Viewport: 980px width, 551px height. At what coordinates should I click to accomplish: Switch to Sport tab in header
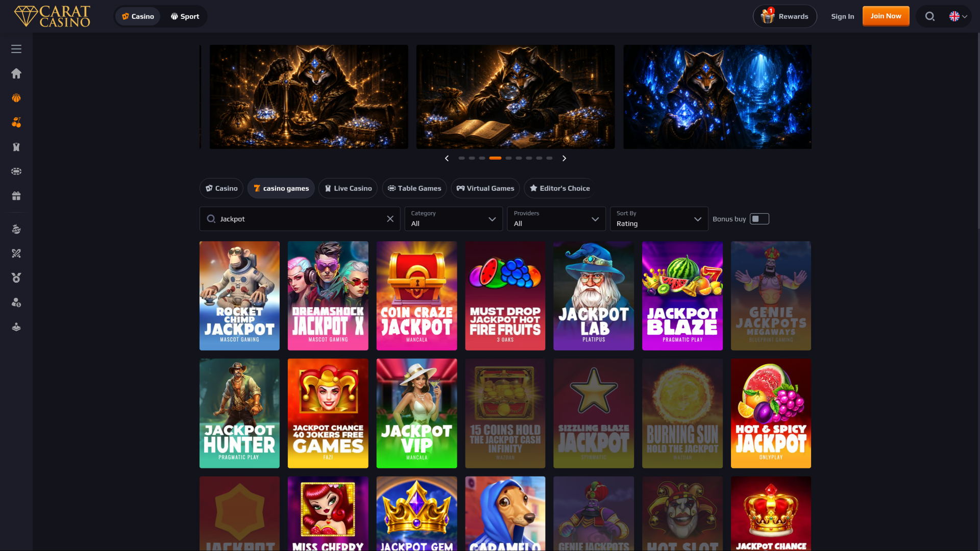click(x=185, y=16)
